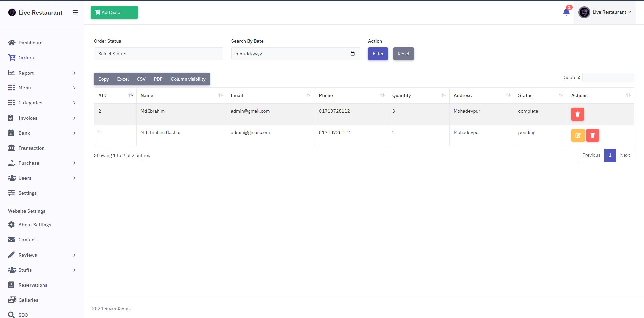Open Transaction from the sidebar

(31, 148)
